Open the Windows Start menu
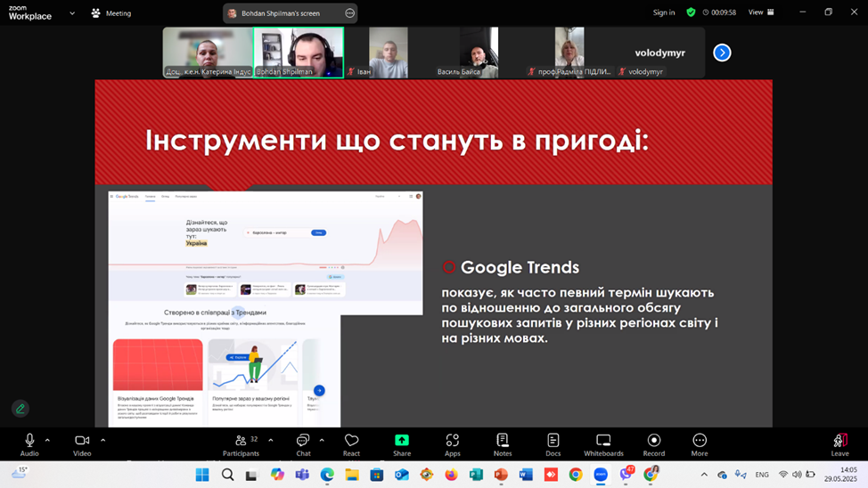Image resolution: width=868 pixels, height=488 pixels. 202,475
